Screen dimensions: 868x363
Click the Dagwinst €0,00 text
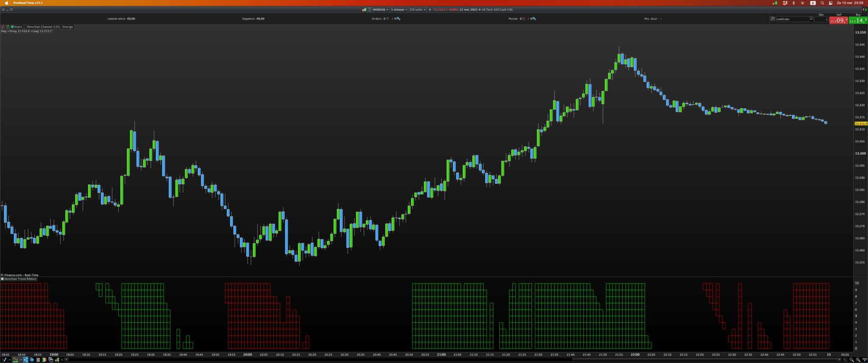(253, 19)
